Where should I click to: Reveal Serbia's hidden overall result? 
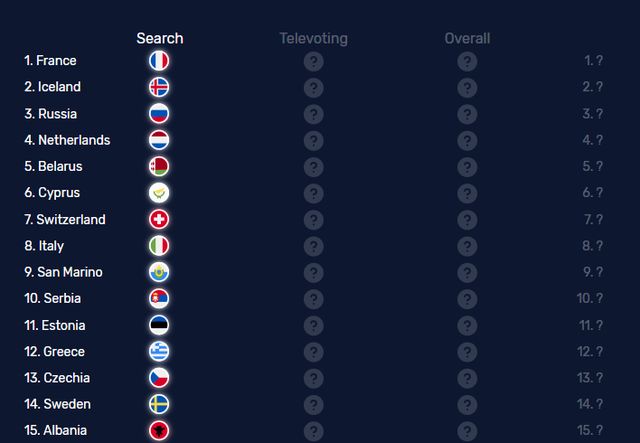pyautogui.click(x=467, y=298)
